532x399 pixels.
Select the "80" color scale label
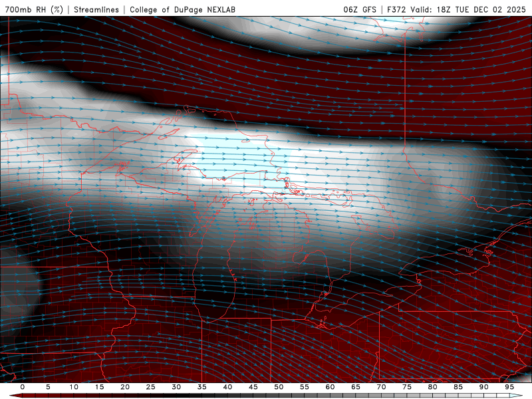pos(432,387)
